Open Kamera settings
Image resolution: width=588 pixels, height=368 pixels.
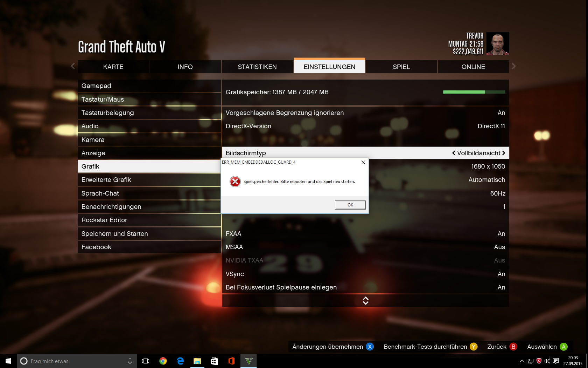(149, 140)
